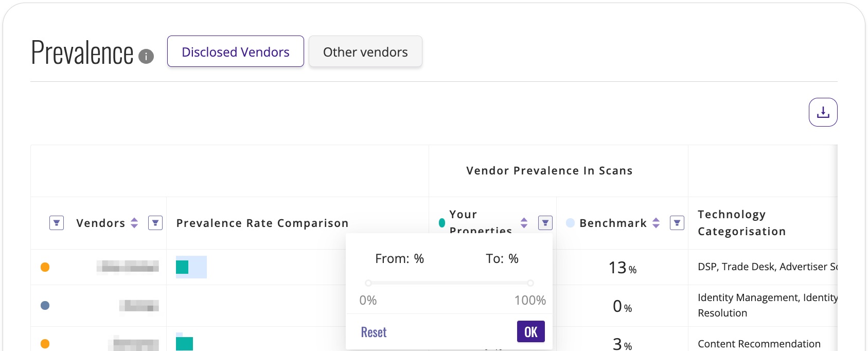Click the blue-gray dot in the 0% row

click(45, 306)
